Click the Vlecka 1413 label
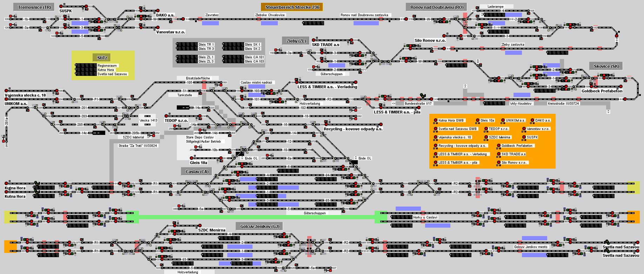The height and width of the screenshot is (274, 644). (148, 120)
